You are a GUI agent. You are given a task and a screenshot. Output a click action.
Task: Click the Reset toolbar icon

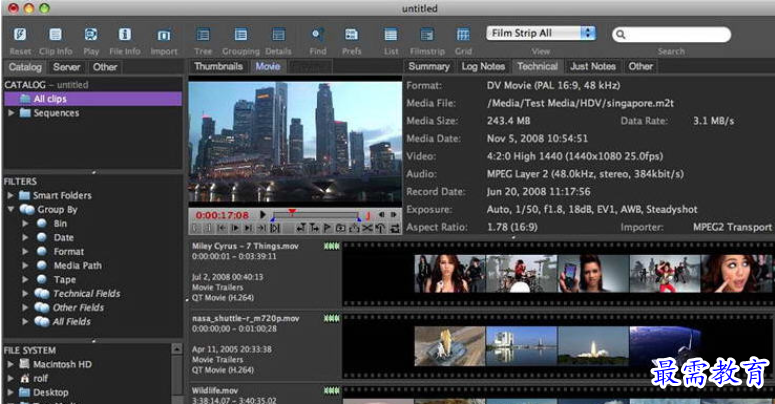(x=20, y=35)
